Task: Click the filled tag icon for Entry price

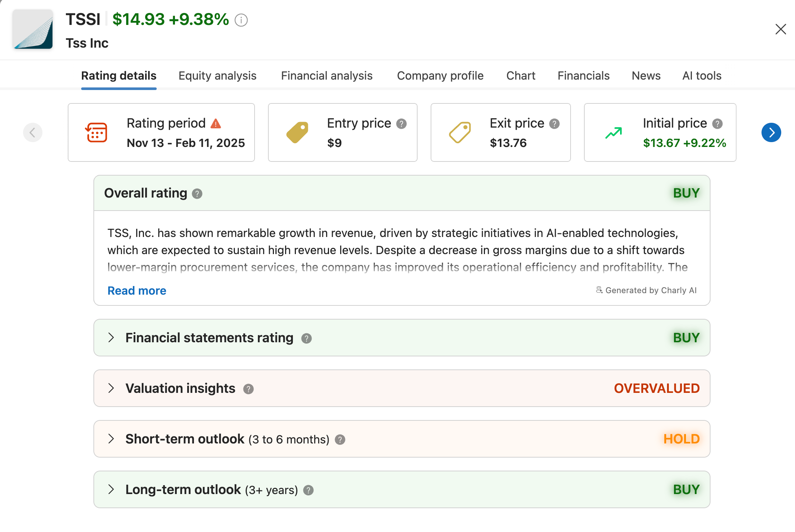Action: coord(297,132)
